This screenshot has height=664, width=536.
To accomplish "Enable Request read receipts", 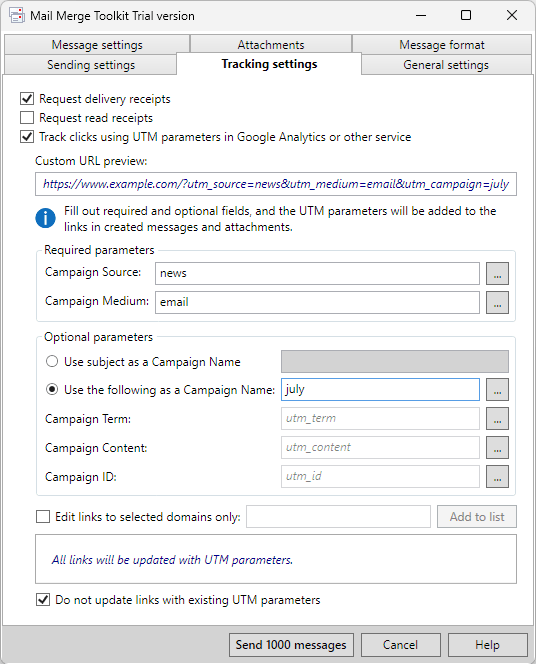I will 27,118.
